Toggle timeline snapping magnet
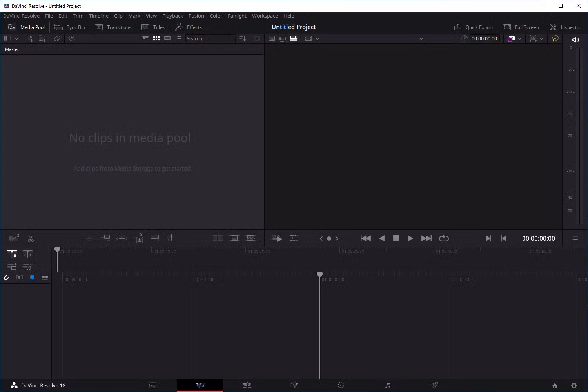The width and height of the screenshot is (588, 392). point(7,278)
